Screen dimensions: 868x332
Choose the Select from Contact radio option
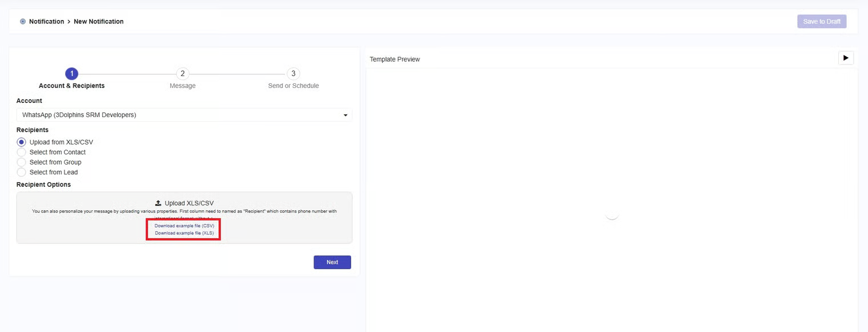pyautogui.click(x=22, y=153)
